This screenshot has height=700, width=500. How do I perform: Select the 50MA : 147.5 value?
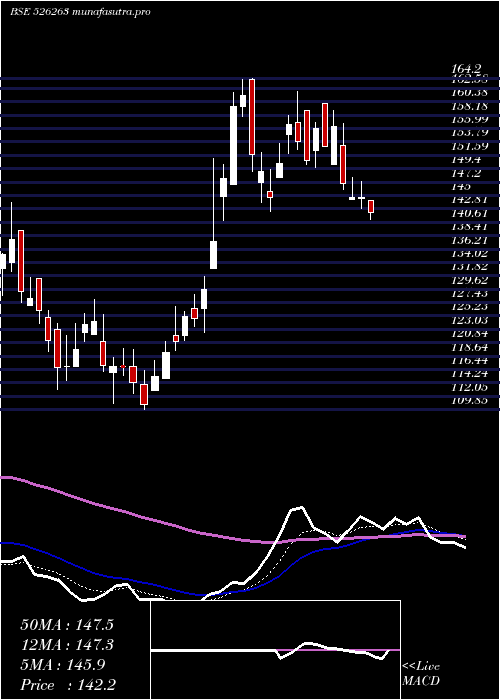(x=67, y=625)
